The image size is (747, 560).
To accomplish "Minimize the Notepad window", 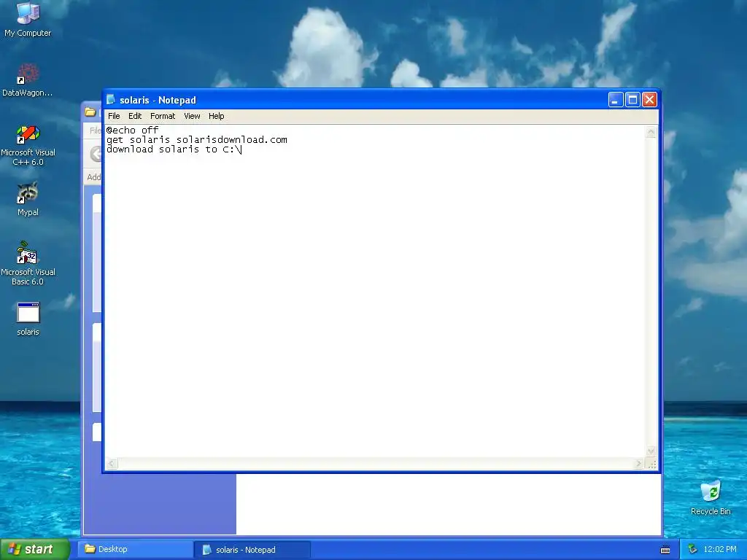I will click(x=616, y=99).
